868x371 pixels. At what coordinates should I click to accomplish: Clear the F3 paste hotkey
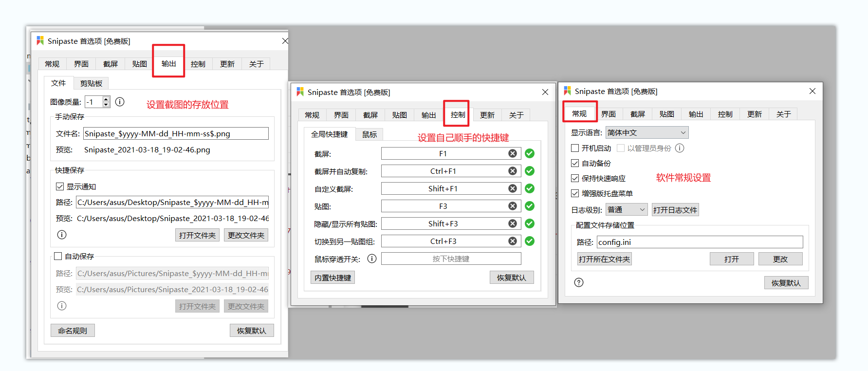[513, 206]
